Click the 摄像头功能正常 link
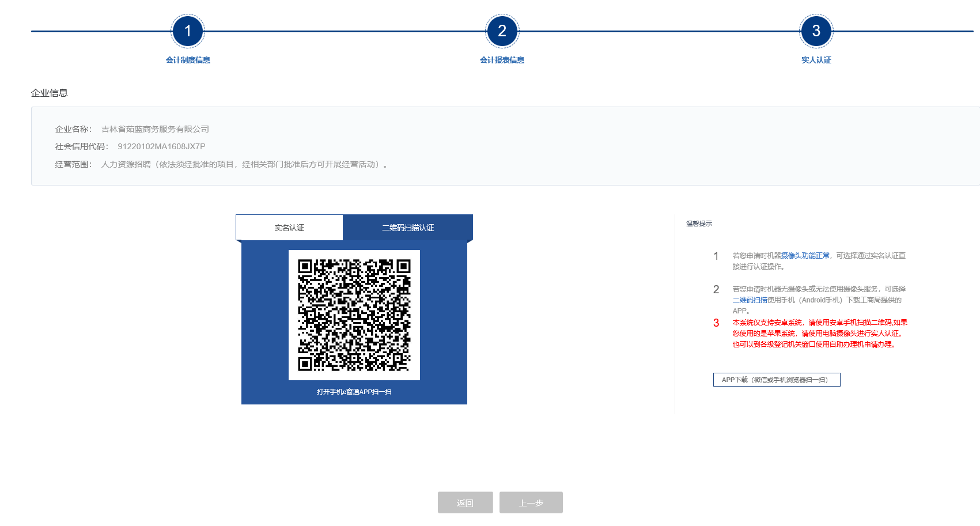The height and width of the screenshot is (526, 980). 805,255
